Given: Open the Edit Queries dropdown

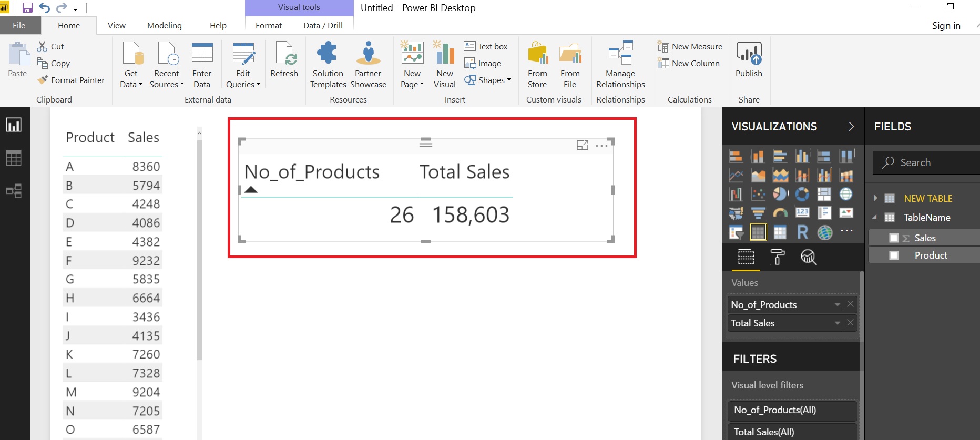Looking at the screenshot, I should [243, 64].
